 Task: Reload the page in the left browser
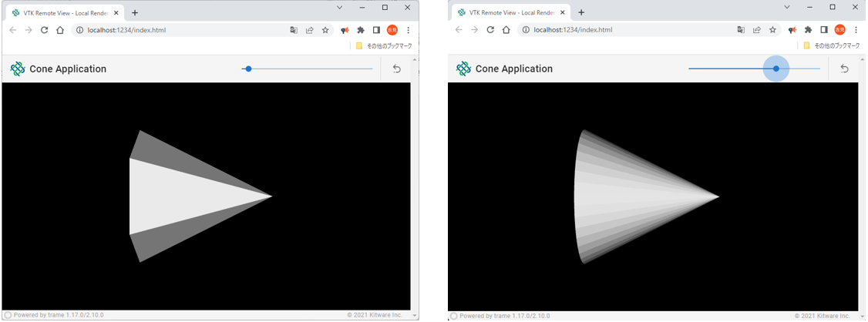(44, 30)
